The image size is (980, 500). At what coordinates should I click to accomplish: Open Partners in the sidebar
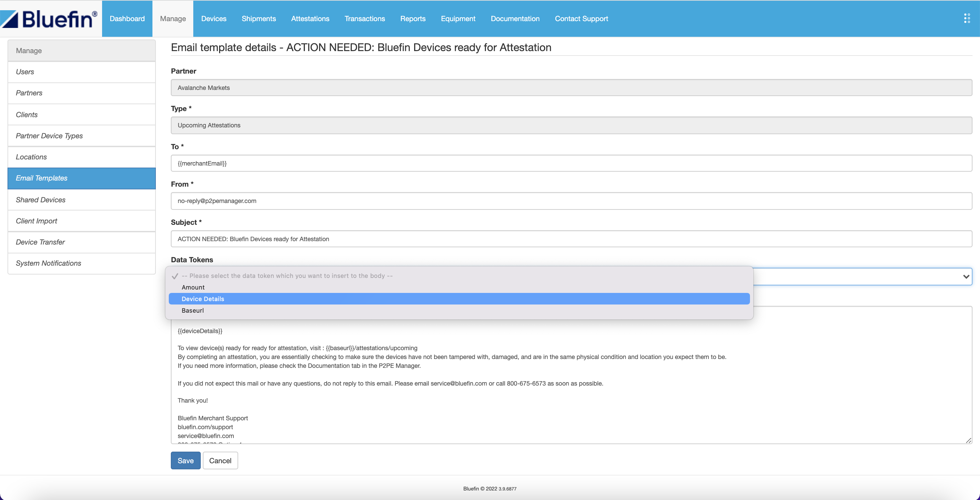point(81,93)
